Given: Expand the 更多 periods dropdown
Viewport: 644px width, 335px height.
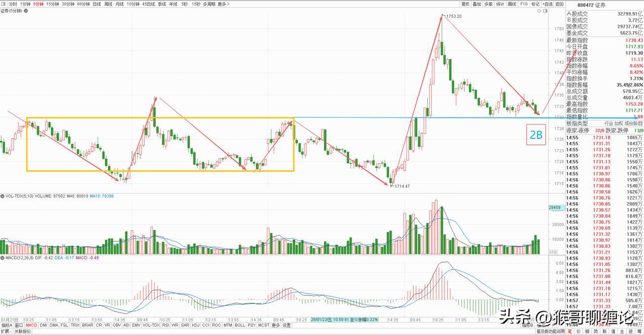Looking at the screenshot, I should click(223, 4).
